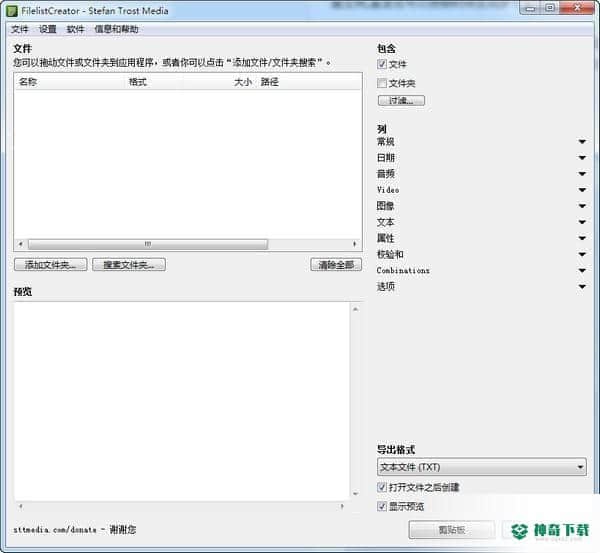Expand the Video columns section

(582, 190)
